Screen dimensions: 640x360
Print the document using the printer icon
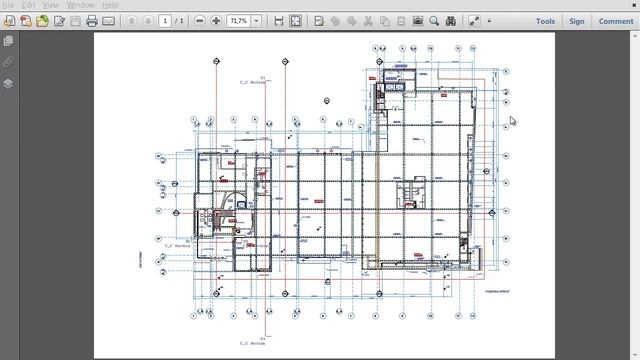pos(92,21)
